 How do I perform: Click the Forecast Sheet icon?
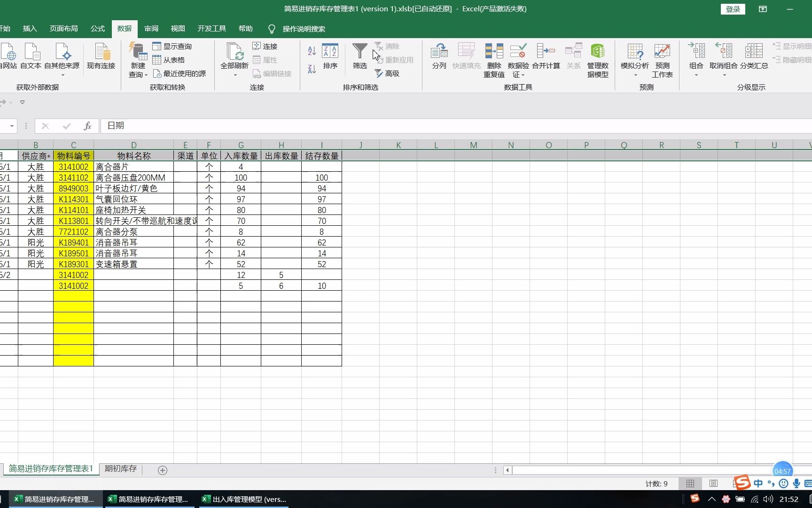tap(662, 51)
